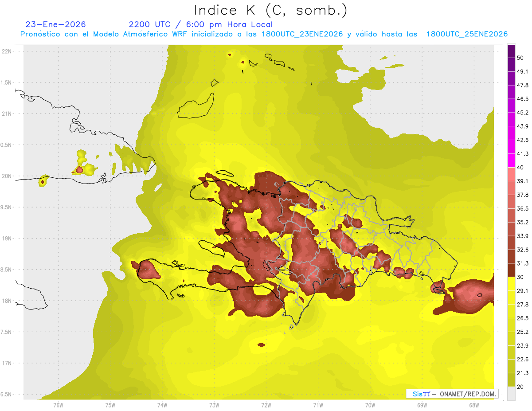Click the 76W longitude label
Viewport: 532px width, 411px height.
pyautogui.click(x=58, y=405)
